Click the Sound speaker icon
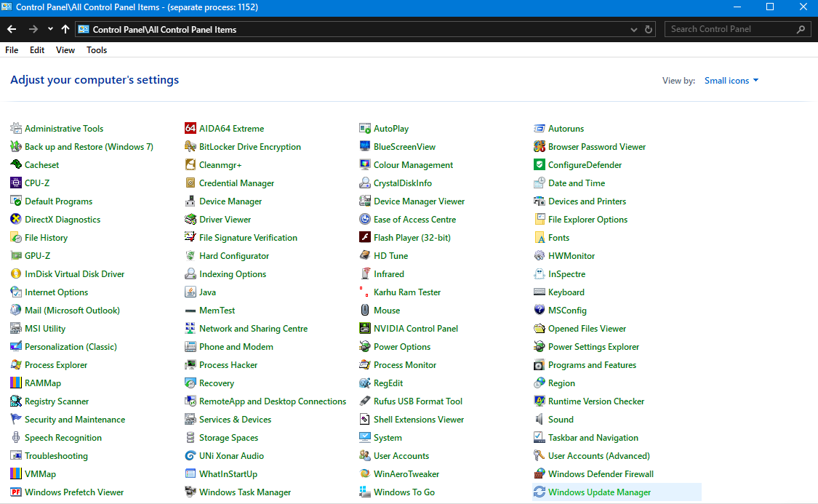 pos(540,419)
